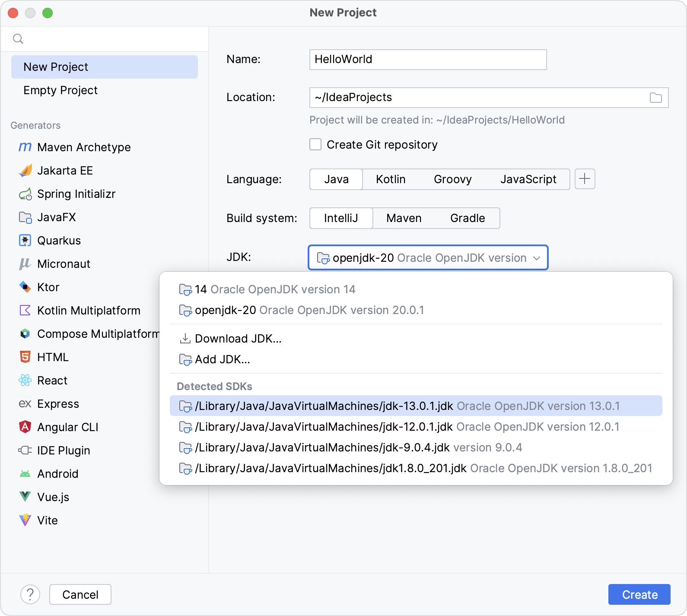The image size is (687, 616).
Task: Select Groovy as the language
Action: point(453,179)
